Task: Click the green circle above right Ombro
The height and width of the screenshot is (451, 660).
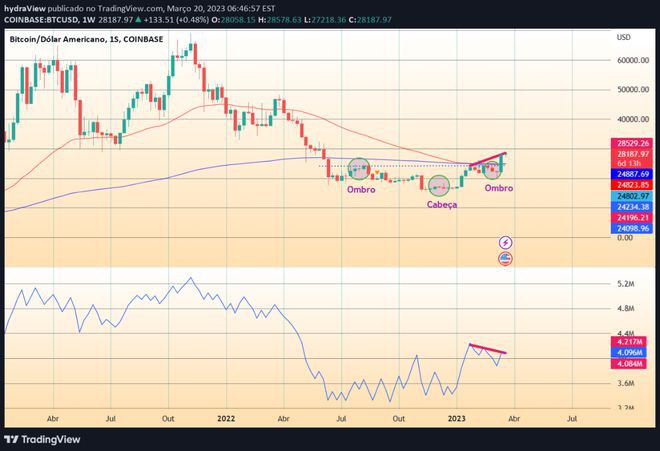Action: 493,168
